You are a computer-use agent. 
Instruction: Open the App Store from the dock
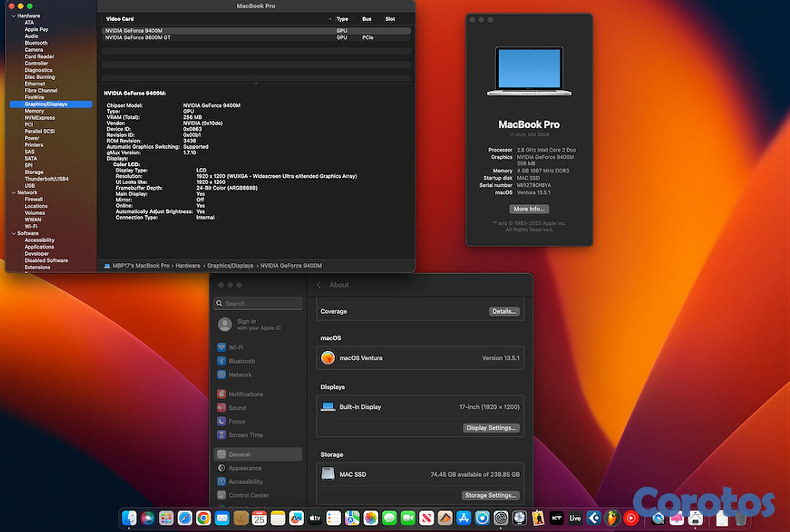(x=464, y=518)
